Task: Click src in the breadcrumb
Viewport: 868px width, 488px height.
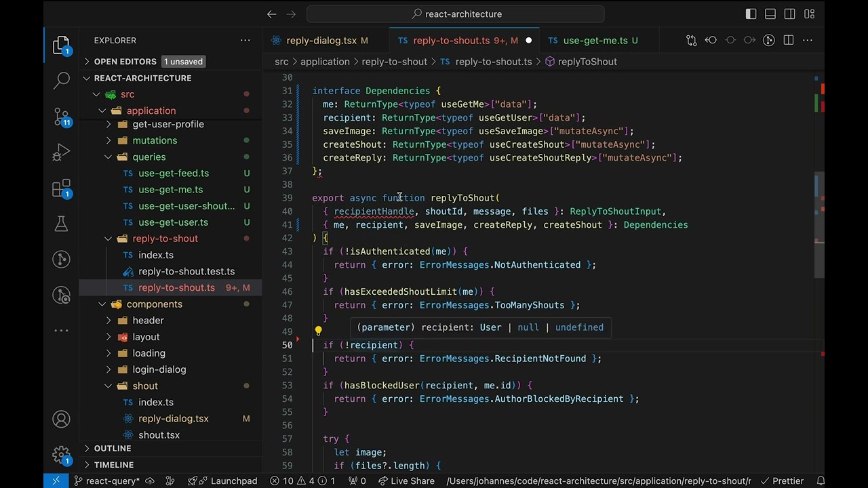Action: pos(281,62)
